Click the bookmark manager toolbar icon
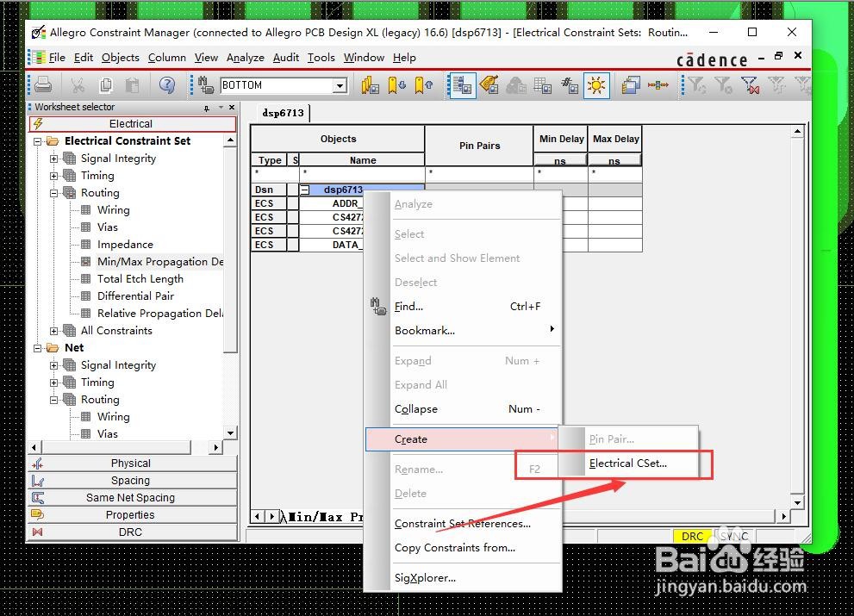Screen dimensions: 854x616 [370, 85]
